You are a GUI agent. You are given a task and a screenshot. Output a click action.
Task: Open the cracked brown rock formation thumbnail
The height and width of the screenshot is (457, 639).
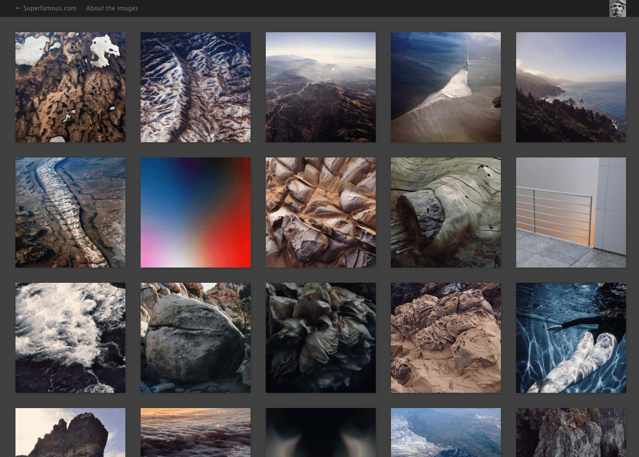[321, 212]
